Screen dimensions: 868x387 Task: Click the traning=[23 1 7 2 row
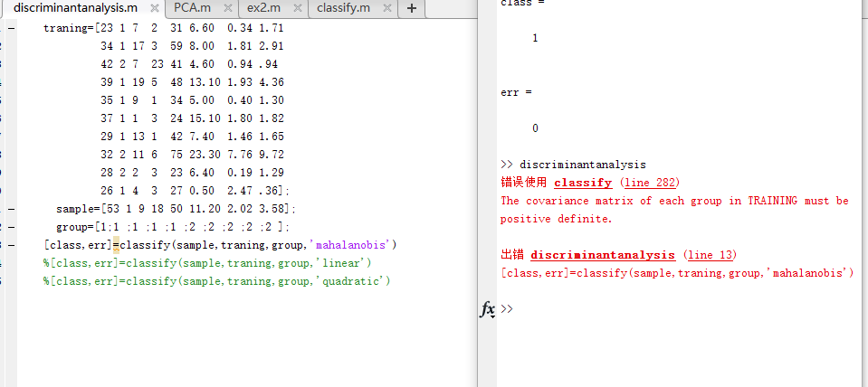[x=163, y=28]
